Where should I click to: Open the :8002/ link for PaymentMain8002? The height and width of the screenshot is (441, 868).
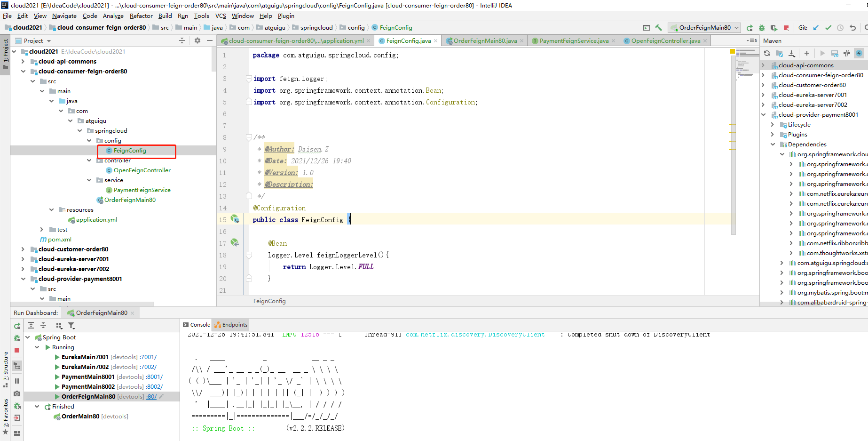(x=154, y=386)
